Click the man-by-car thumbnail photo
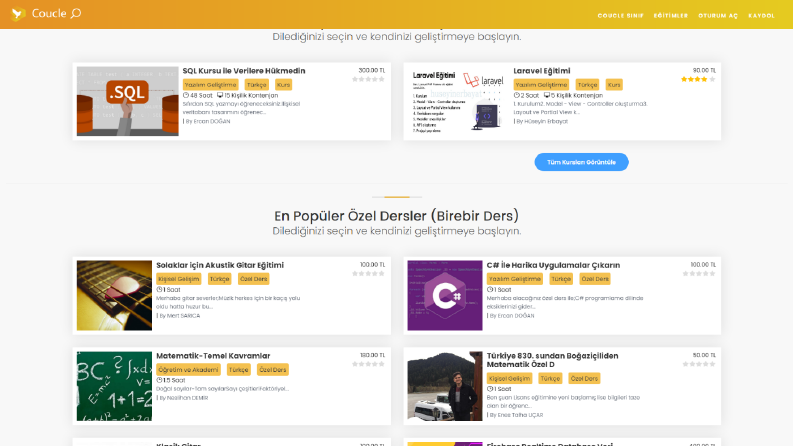The image size is (793, 446). coord(445,386)
